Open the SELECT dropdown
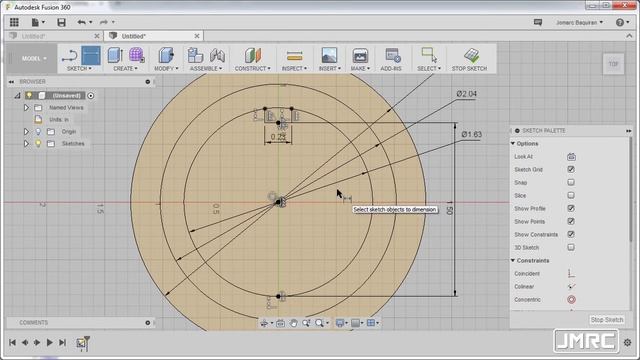Image resolution: width=640 pixels, height=360 pixels. click(429, 69)
